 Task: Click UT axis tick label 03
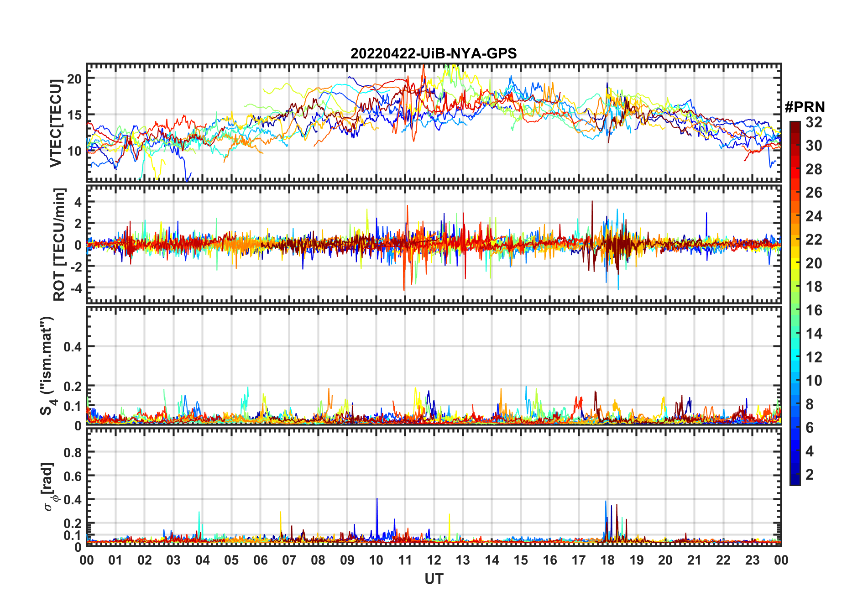[x=173, y=560]
